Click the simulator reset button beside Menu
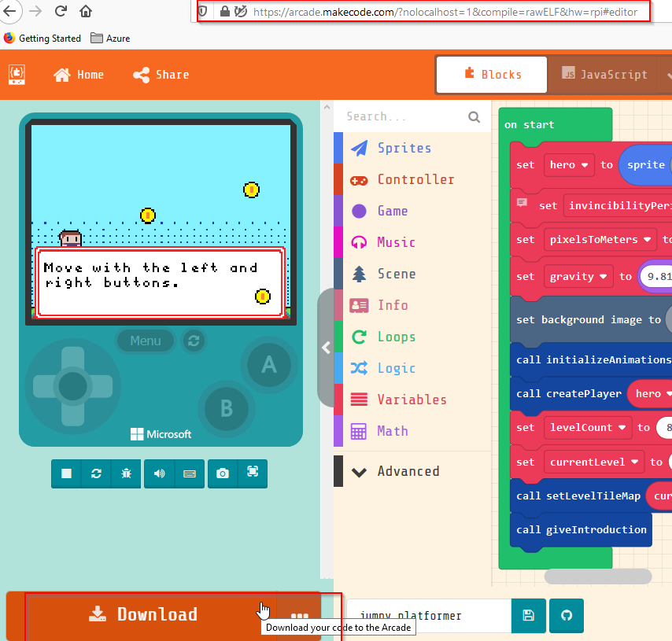This screenshot has height=641, width=672. click(194, 341)
